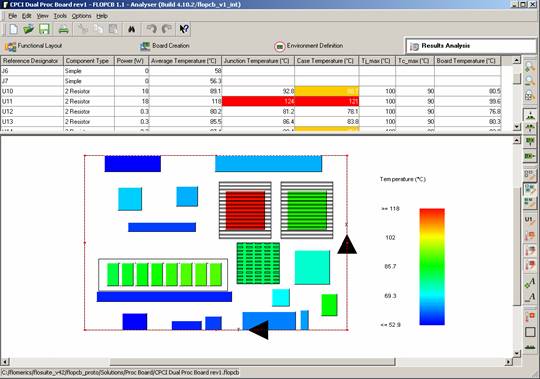Screen dimensions: 540x379
Task: Select the rectangle tool in right sidebar
Action: pyautogui.click(x=530, y=332)
